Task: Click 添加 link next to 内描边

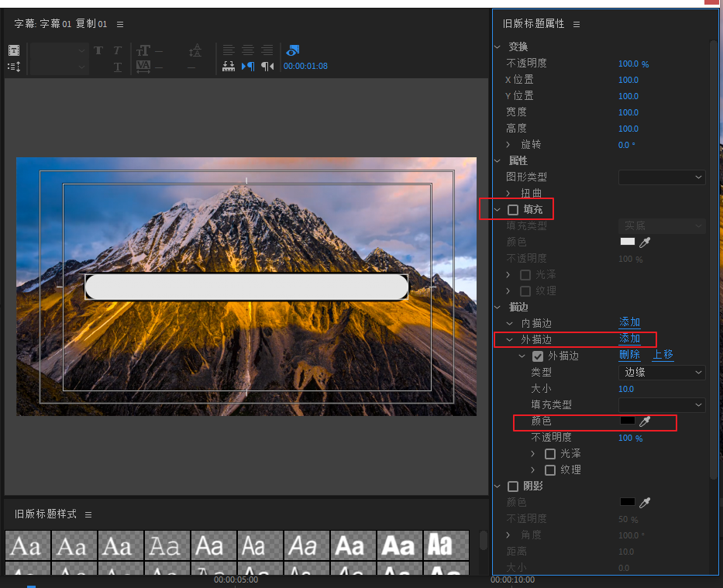Action: point(629,322)
